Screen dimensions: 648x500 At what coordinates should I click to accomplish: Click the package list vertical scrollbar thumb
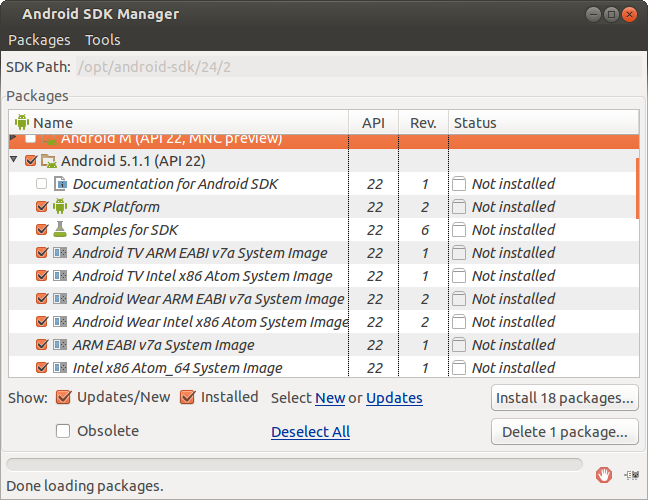[x=637, y=188]
